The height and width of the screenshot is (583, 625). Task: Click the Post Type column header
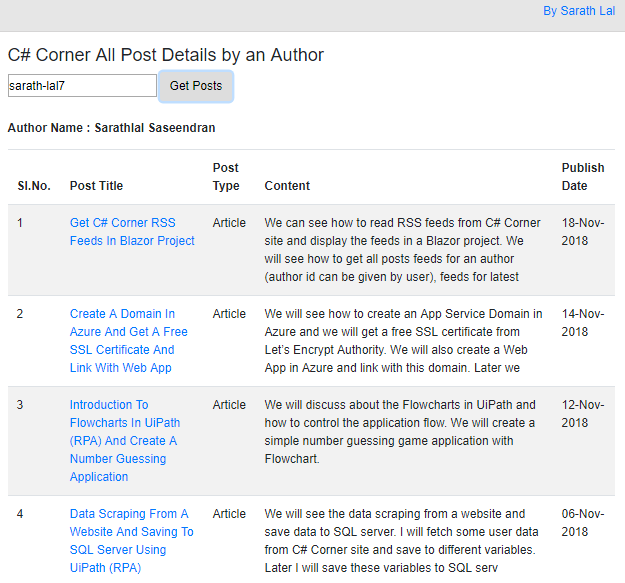(x=226, y=177)
